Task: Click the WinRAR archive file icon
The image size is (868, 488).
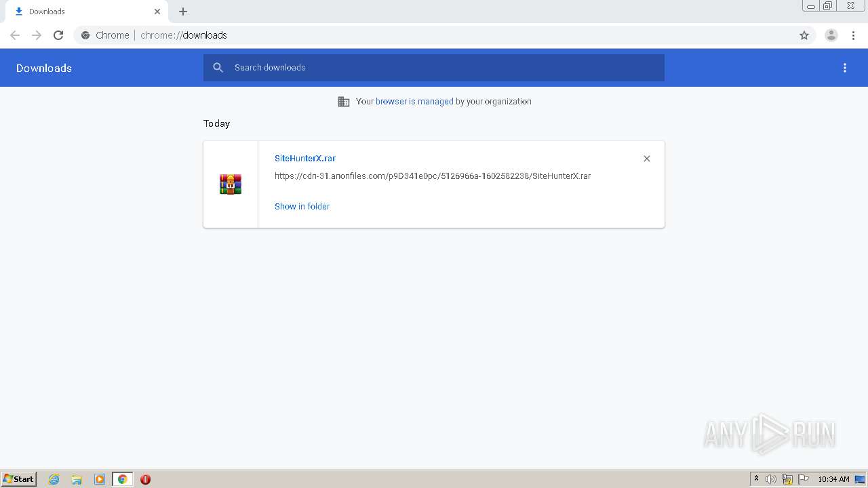Action: pos(231,184)
